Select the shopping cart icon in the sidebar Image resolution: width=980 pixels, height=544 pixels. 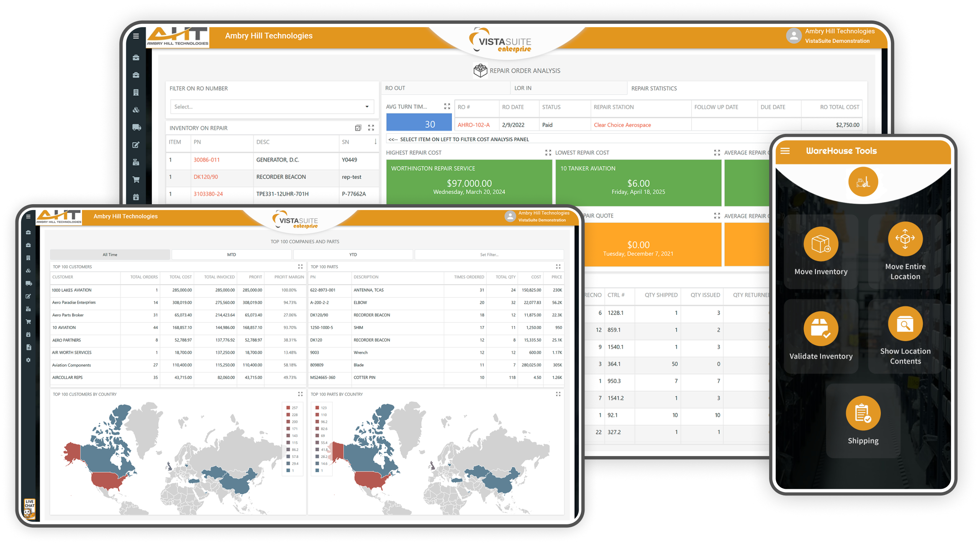point(28,321)
